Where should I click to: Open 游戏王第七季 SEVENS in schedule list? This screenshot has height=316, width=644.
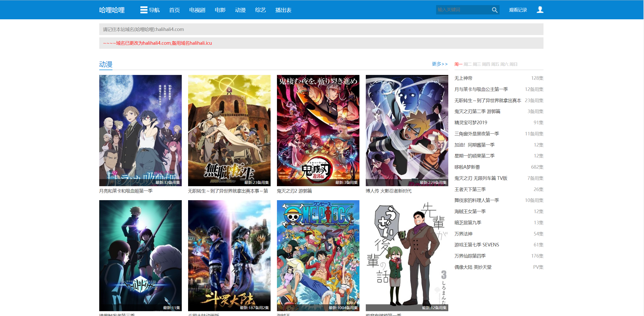[x=477, y=245]
